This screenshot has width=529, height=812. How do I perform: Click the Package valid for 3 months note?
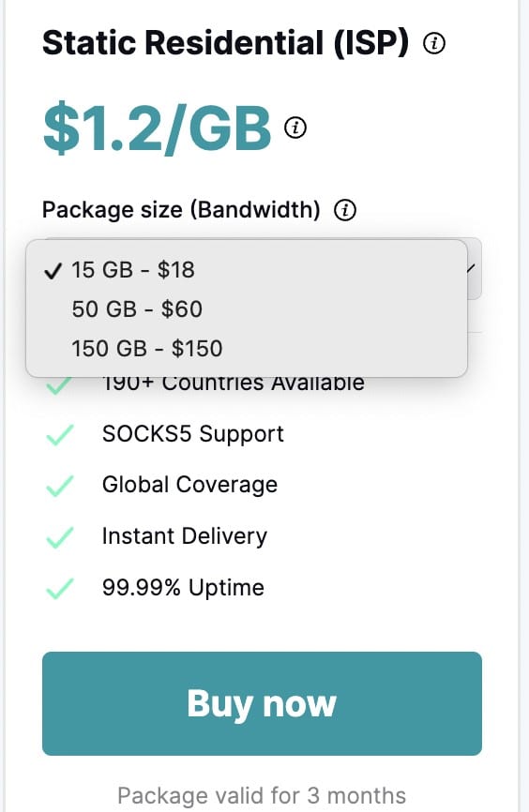click(262, 795)
